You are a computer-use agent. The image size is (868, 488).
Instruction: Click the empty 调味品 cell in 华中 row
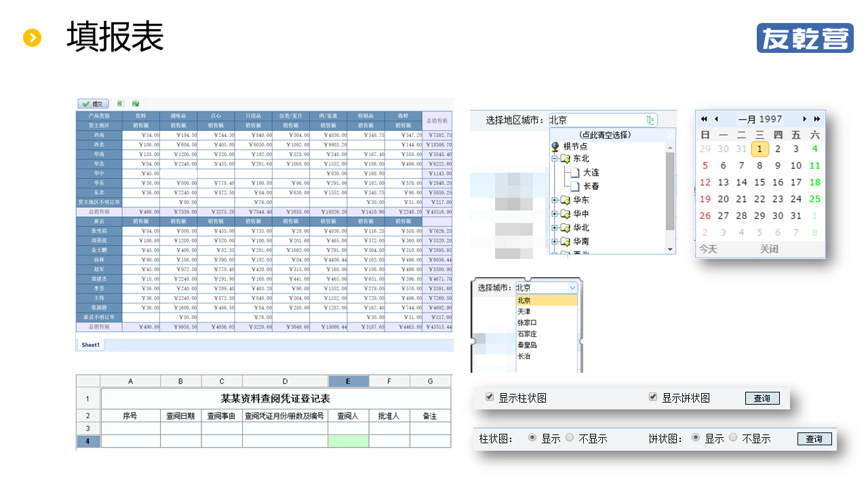click(x=179, y=174)
